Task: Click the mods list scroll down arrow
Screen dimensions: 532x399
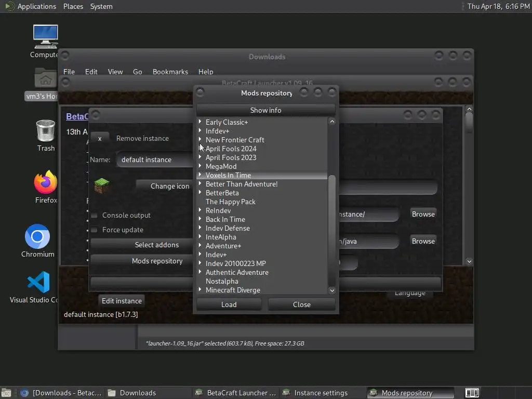Action: pyautogui.click(x=332, y=290)
